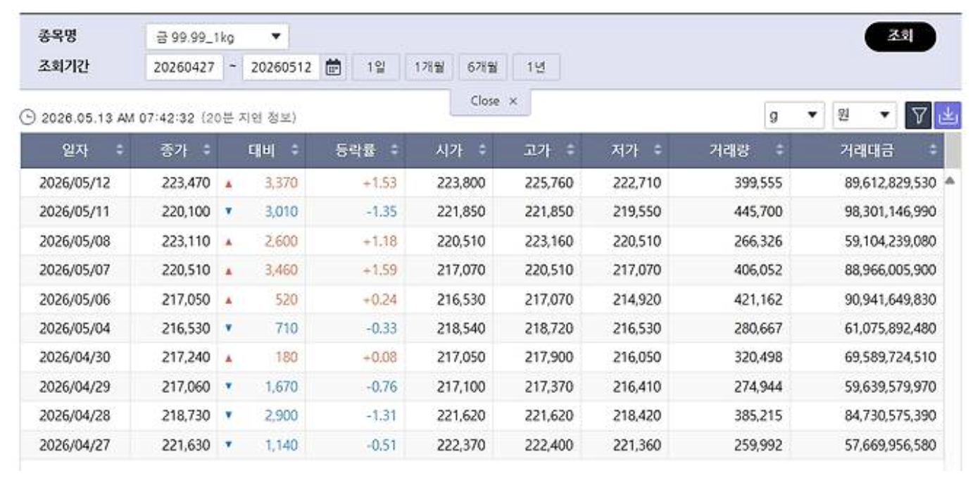This screenshot has width=980, height=483.
Task: Sort by the 대비 column header
Action: 262,151
